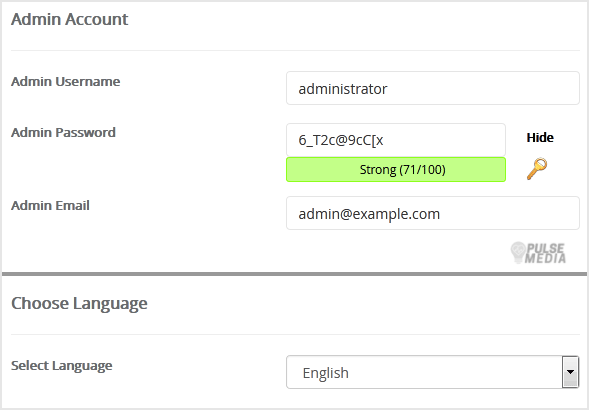Click the Choose Language section heading
589x410 pixels.
click(79, 303)
